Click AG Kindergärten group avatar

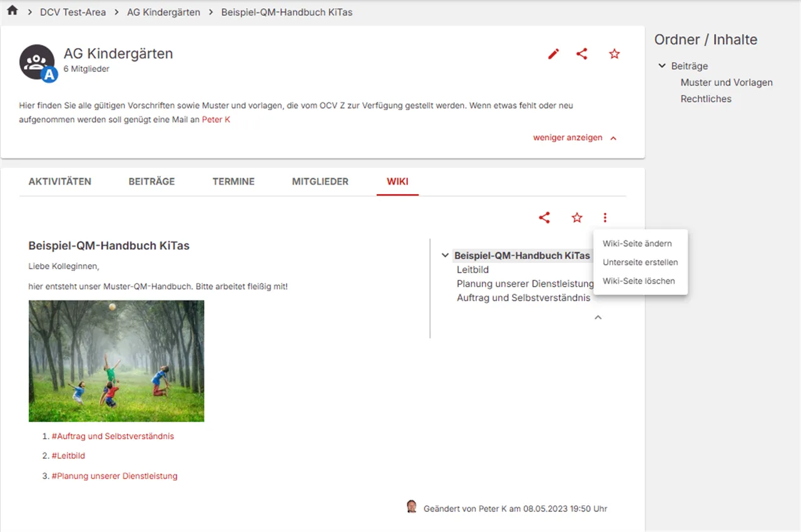(38, 62)
